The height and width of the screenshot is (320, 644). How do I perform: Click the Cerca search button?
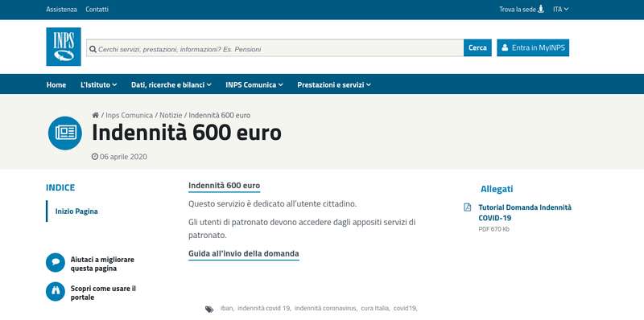pos(477,47)
